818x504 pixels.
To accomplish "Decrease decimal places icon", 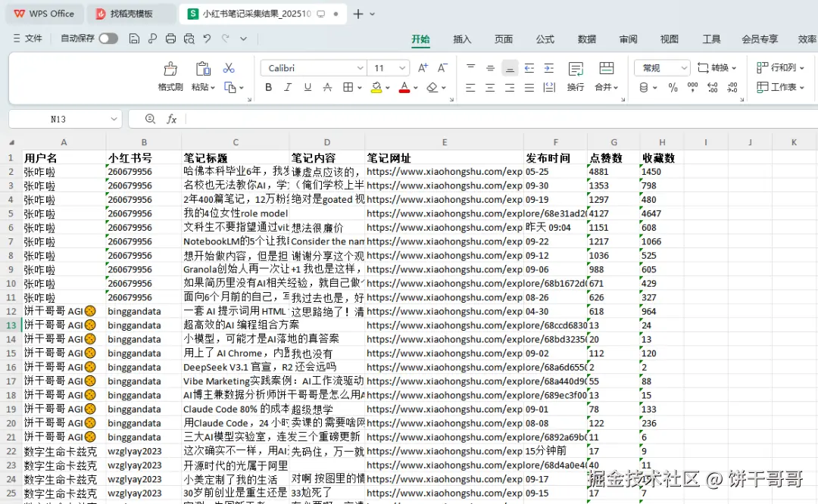I will (732, 88).
